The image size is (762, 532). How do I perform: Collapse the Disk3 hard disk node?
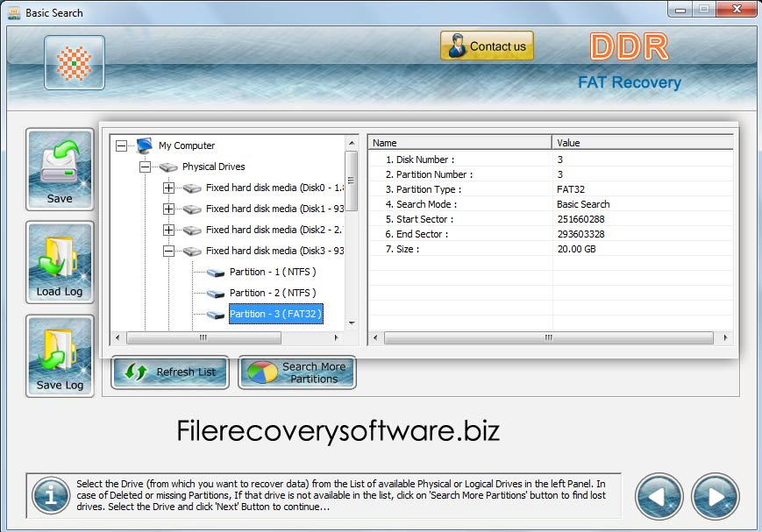168,252
